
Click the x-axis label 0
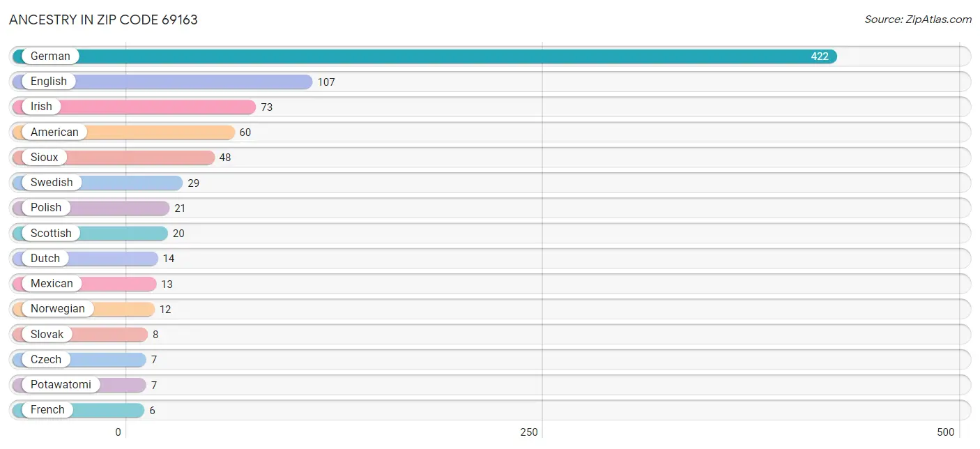coord(118,432)
